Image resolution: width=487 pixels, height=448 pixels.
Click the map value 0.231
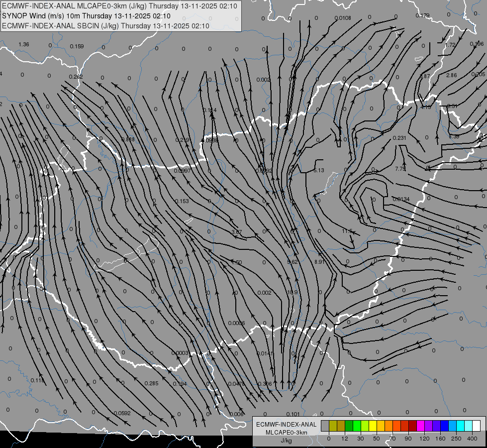point(399,138)
